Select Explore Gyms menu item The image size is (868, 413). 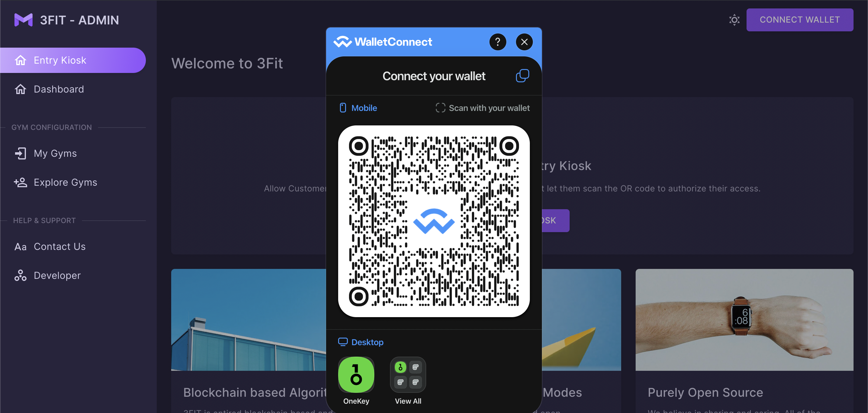click(65, 181)
